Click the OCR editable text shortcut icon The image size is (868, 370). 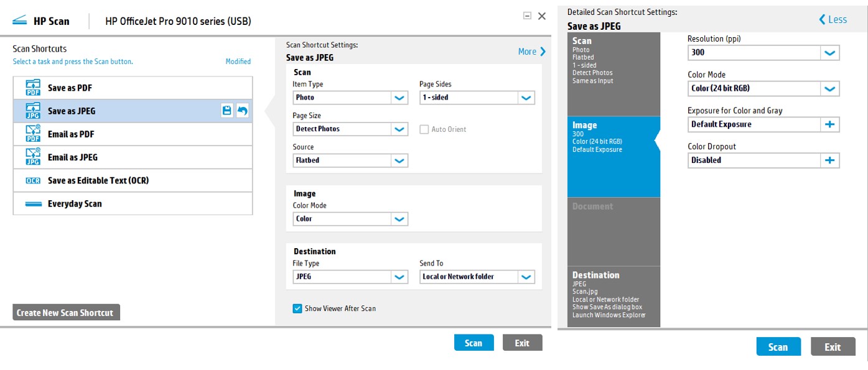(x=33, y=180)
